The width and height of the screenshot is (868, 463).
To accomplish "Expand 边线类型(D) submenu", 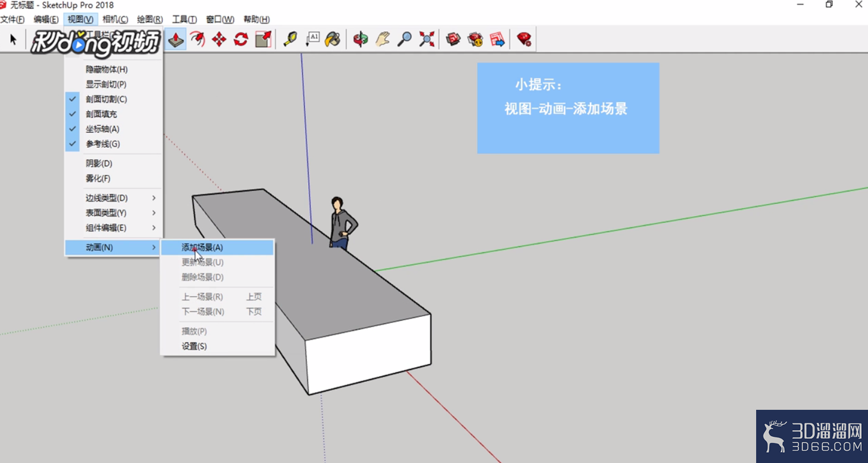I will coord(114,198).
